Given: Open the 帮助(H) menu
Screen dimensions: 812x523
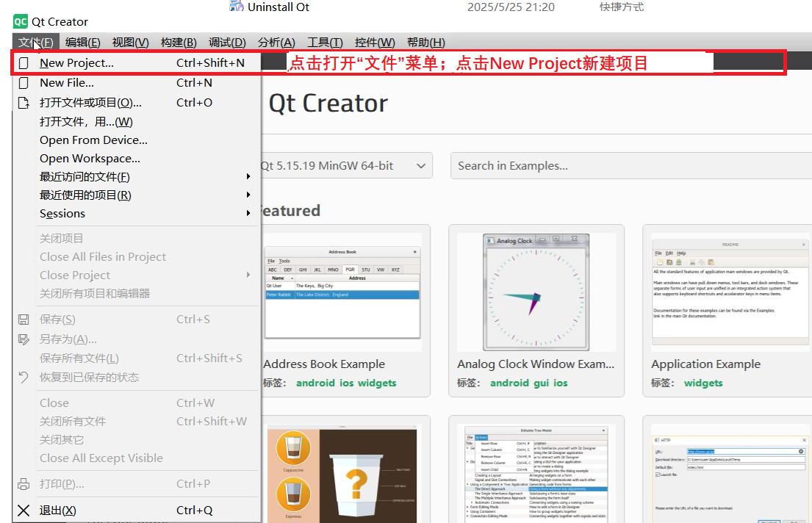Looking at the screenshot, I should pos(425,43).
